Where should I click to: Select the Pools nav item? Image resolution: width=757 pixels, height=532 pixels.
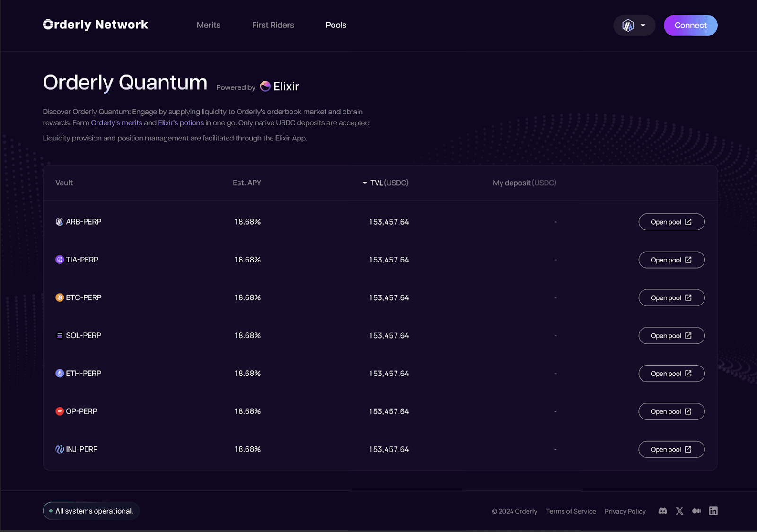pyautogui.click(x=336, y=25)
